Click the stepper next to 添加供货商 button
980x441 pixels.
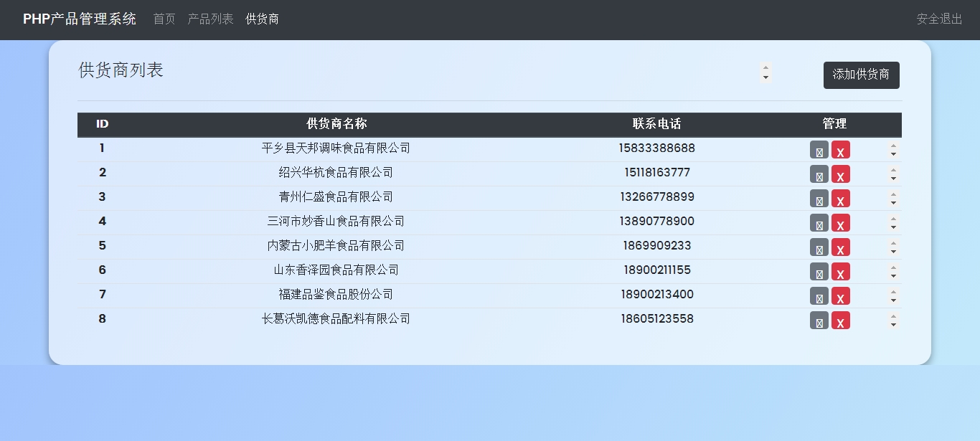tap(765, 72)
